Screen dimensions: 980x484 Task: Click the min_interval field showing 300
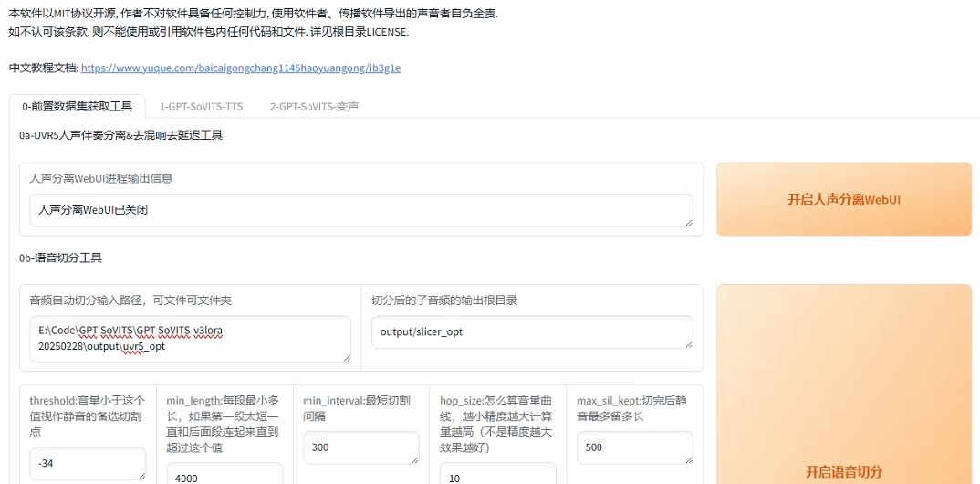click(361, 447)
